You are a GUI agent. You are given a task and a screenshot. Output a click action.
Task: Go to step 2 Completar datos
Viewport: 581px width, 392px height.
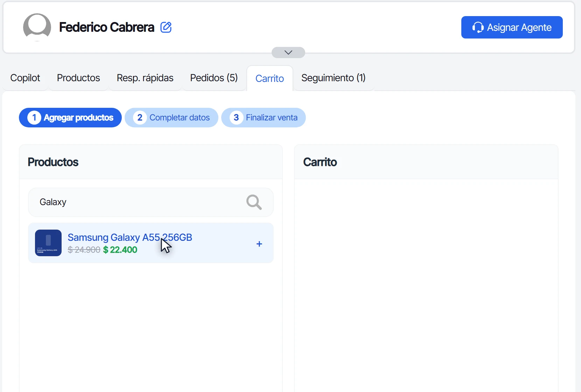171,118
